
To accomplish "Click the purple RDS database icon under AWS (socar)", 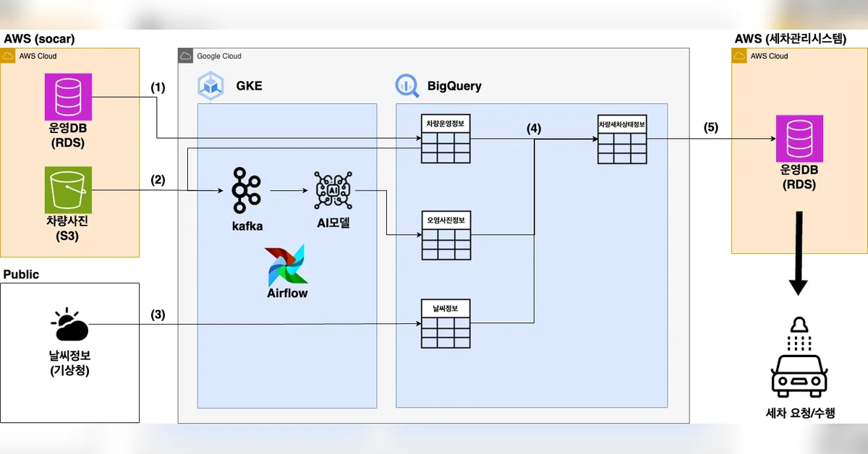I will tap(69, 97).
